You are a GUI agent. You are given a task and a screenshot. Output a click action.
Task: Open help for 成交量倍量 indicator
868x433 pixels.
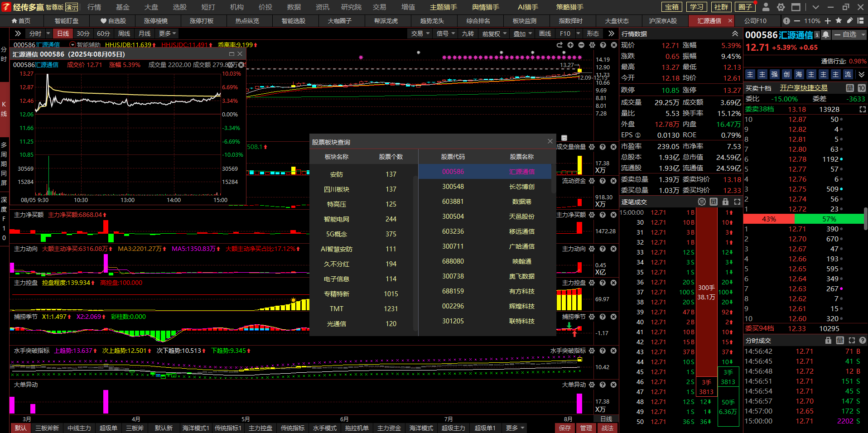603,147
